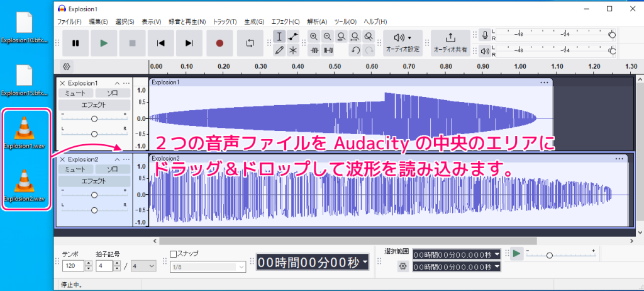The height and width of the screenshot is (291, 644).
Task: Click Fit selection to width icon
Action: point(341,37)
